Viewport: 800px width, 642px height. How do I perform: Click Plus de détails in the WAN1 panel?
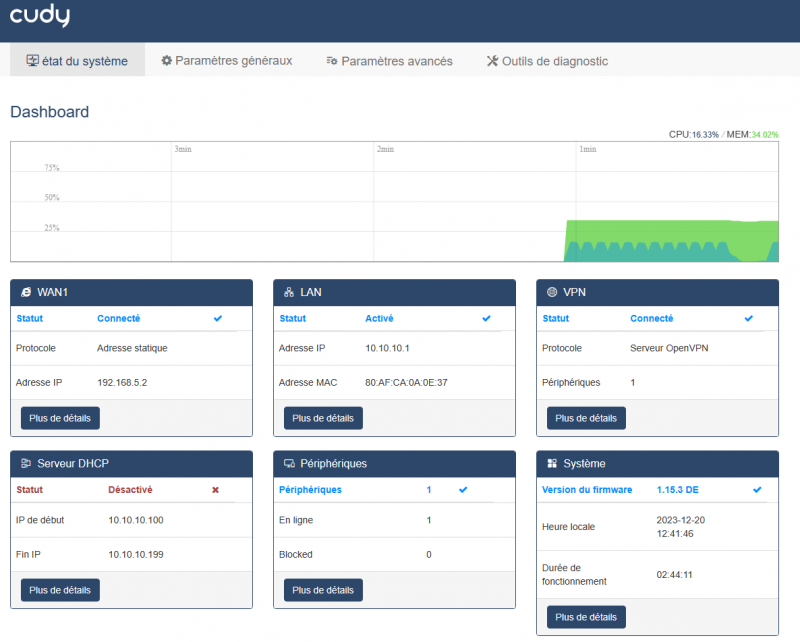pos(59,418)
